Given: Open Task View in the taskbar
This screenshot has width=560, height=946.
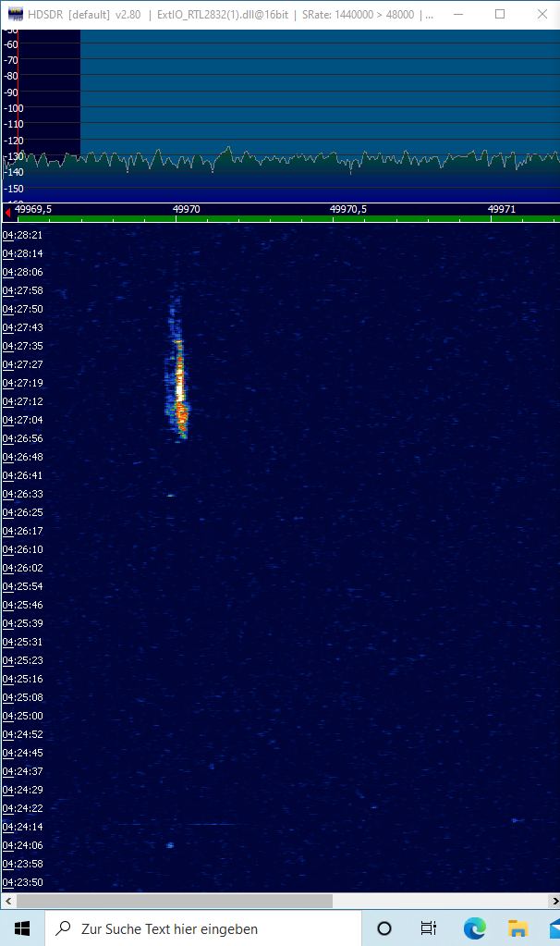Looking at the screenshot, I should click(429, 928).
